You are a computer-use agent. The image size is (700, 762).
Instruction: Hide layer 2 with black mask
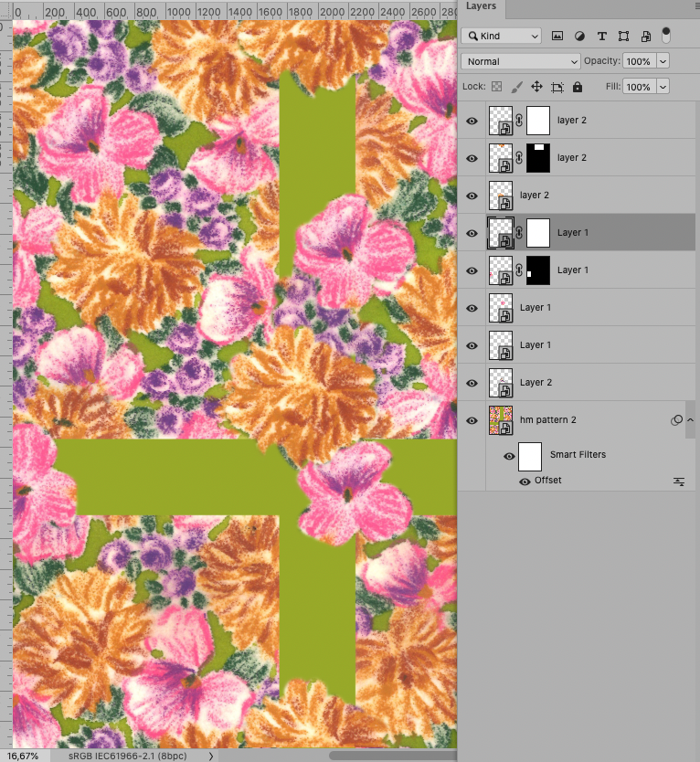pyautogui.click(x=472, y=158)
